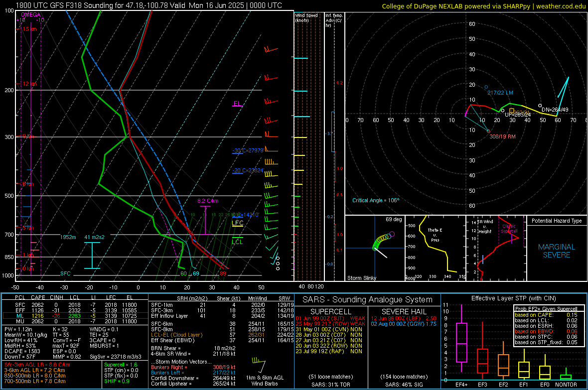Click the "Sfc-3km AGL LR = 8.8 C/km" line
This screenshot has height=390, width=588.
[x=37, y=365]
